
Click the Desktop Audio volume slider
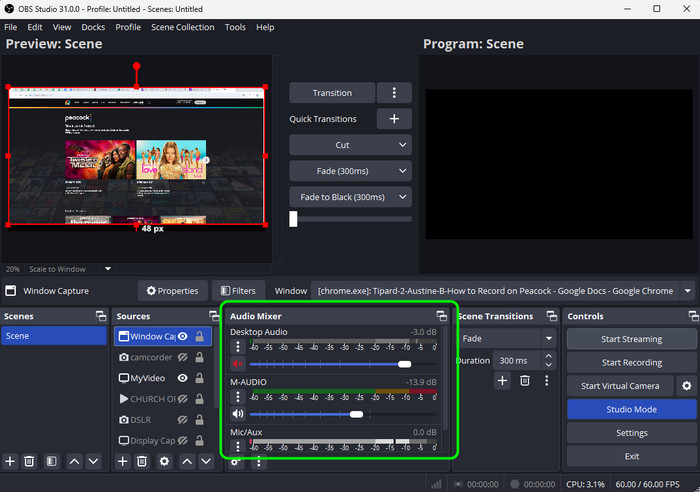point(343,364)
